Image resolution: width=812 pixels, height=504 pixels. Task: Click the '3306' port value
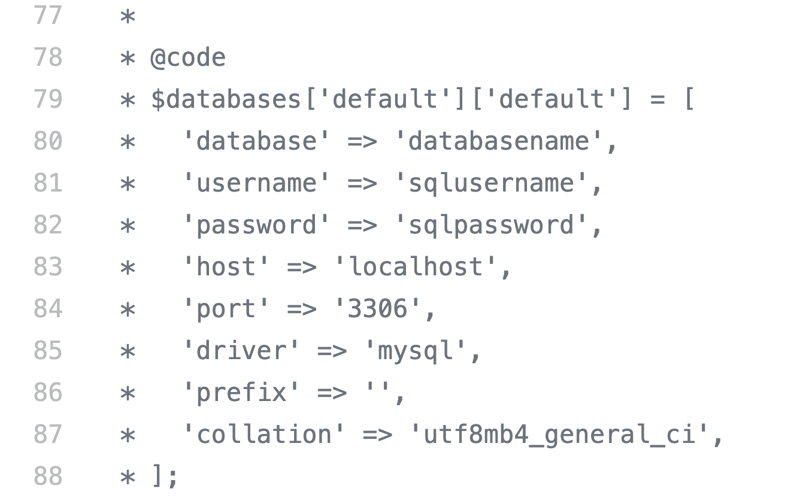click(377, 309)
